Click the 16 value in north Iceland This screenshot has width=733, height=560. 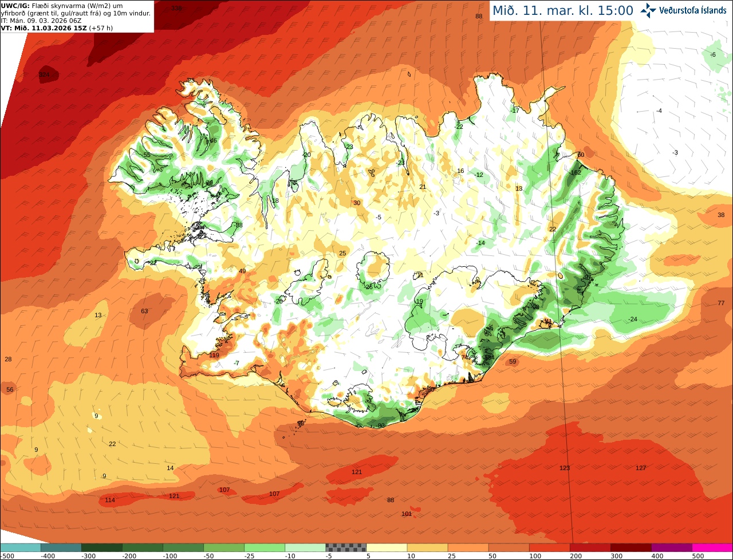point(460,171)
